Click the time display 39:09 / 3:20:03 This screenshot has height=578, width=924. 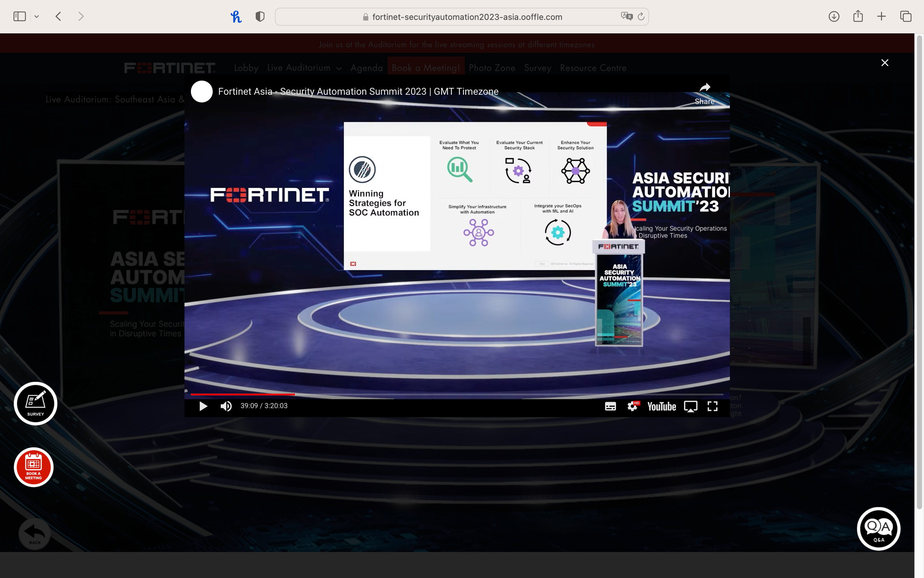click(x=264, y=406)
